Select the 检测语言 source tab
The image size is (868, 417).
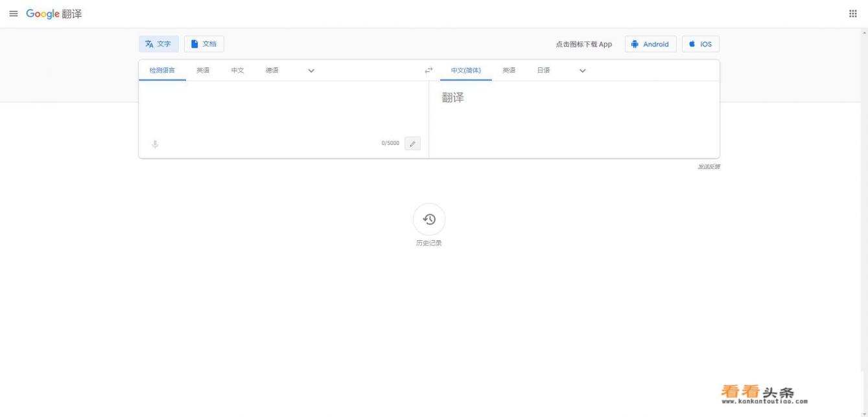point(162,71)
